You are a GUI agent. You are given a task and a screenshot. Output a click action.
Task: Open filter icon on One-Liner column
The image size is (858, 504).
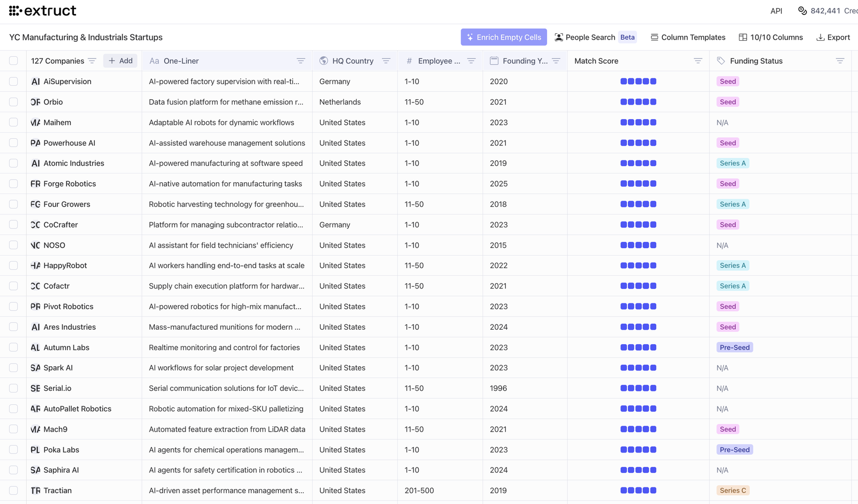(301, 61)
